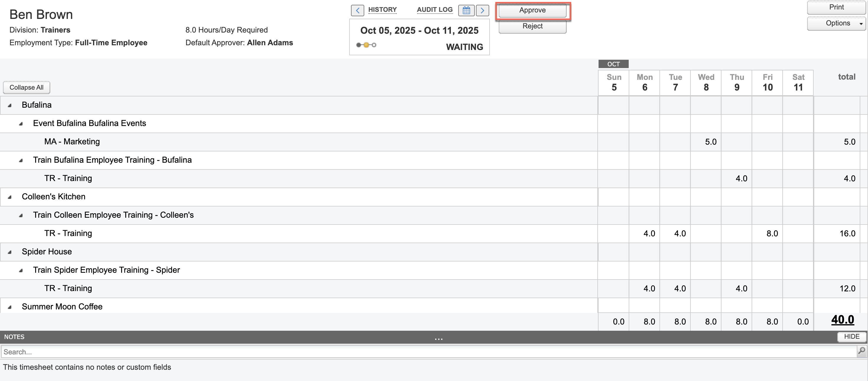Viewport: 868px width, 381px height.
Task: Click the timesheet status progress indicator
Action: (366, 45)
